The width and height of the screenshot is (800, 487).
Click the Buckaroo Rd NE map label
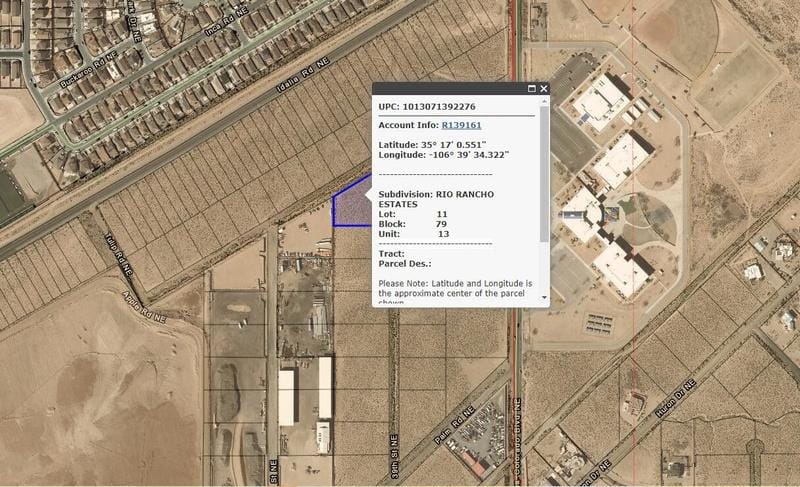(x=89, y=69)
